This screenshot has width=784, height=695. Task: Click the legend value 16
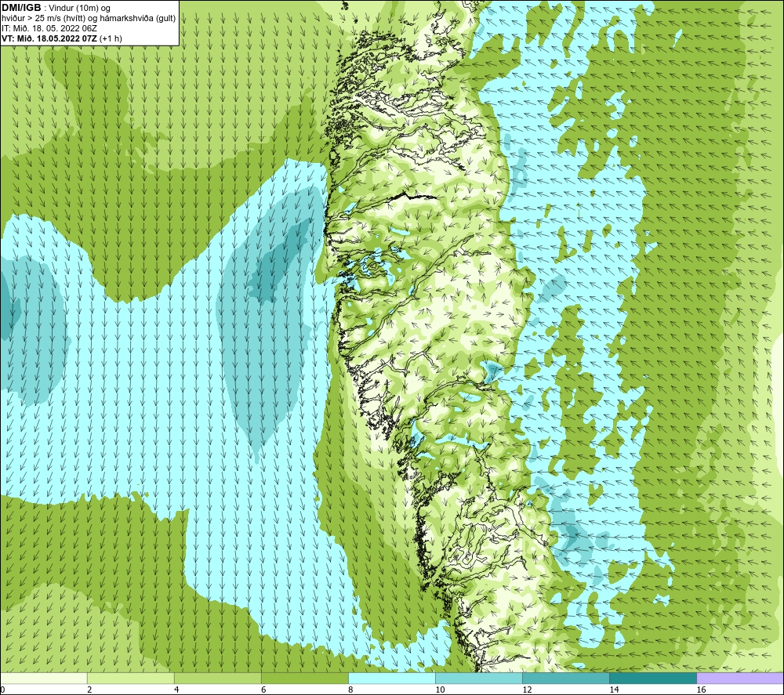[701, 690]
